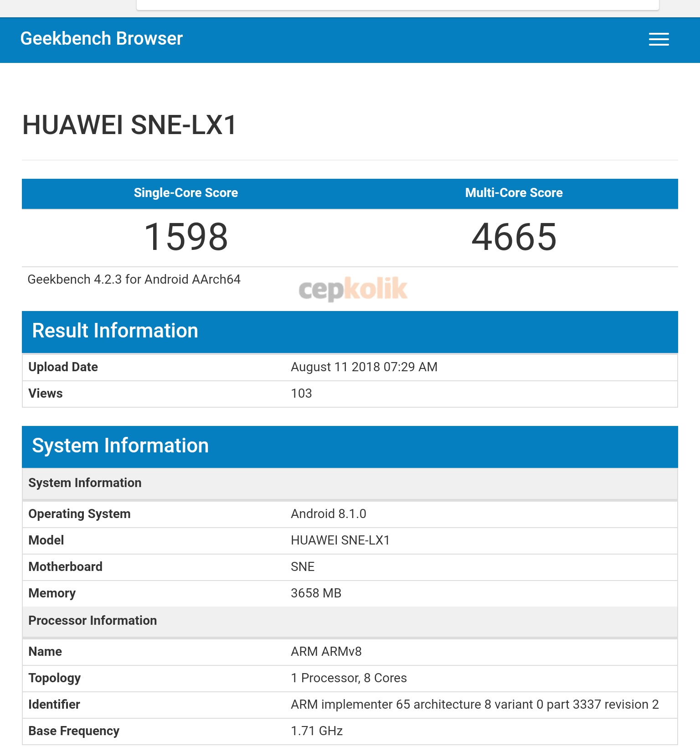This screenshot has width=700, height=747.
Task: Select the Android 8.1.0 value
Action: point(329,514)
